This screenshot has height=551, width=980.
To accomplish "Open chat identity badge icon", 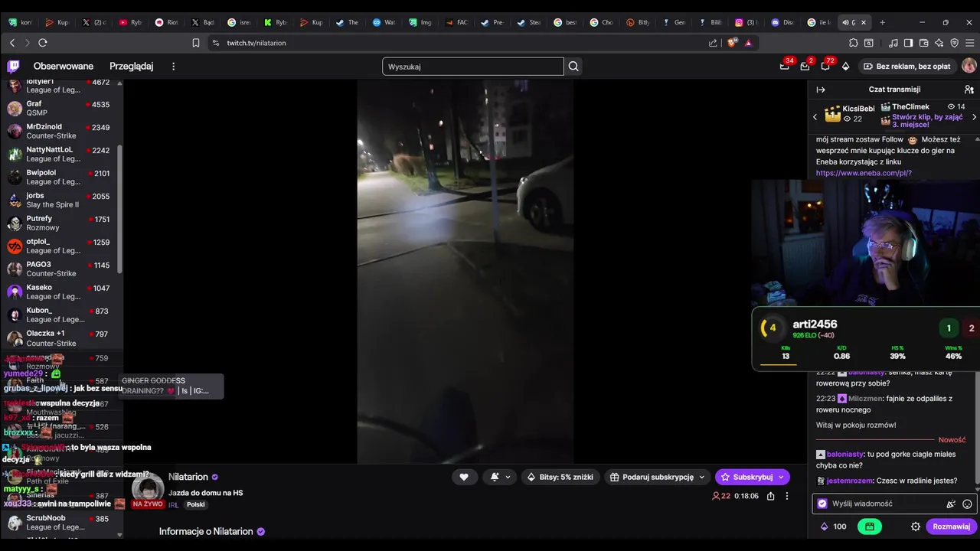I will [x=822, y=504].
